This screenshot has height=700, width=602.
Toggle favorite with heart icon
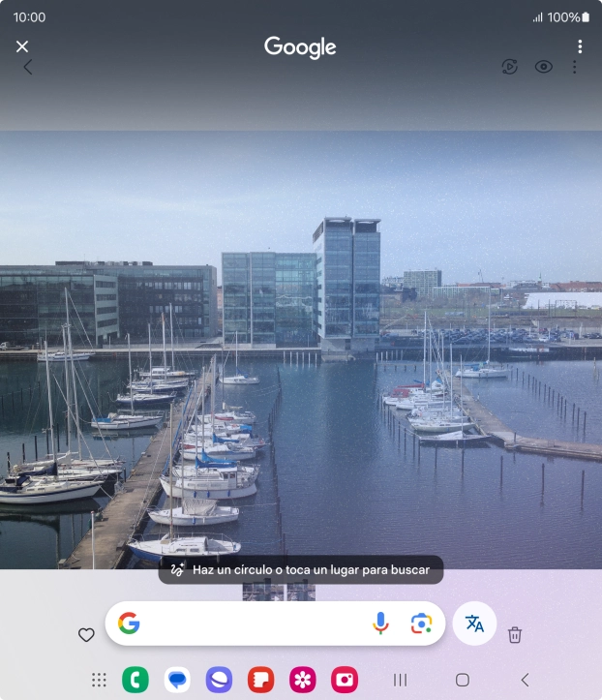coord(86,635)
